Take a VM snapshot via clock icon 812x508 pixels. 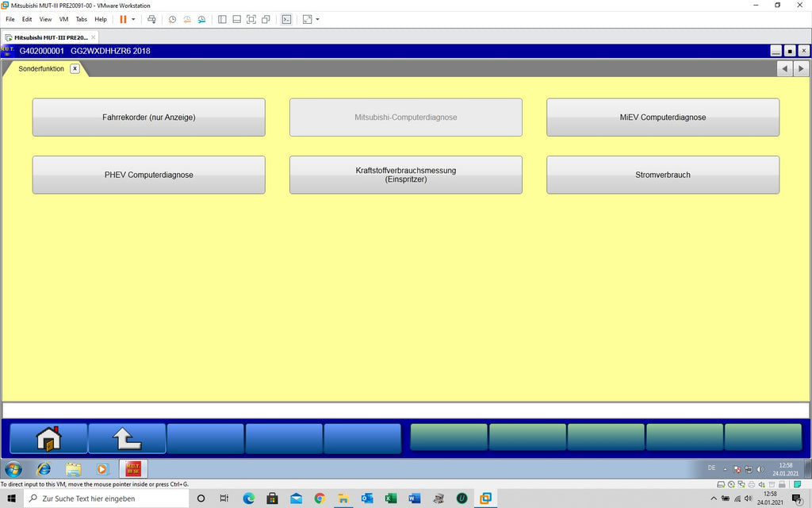click(172, 19)
